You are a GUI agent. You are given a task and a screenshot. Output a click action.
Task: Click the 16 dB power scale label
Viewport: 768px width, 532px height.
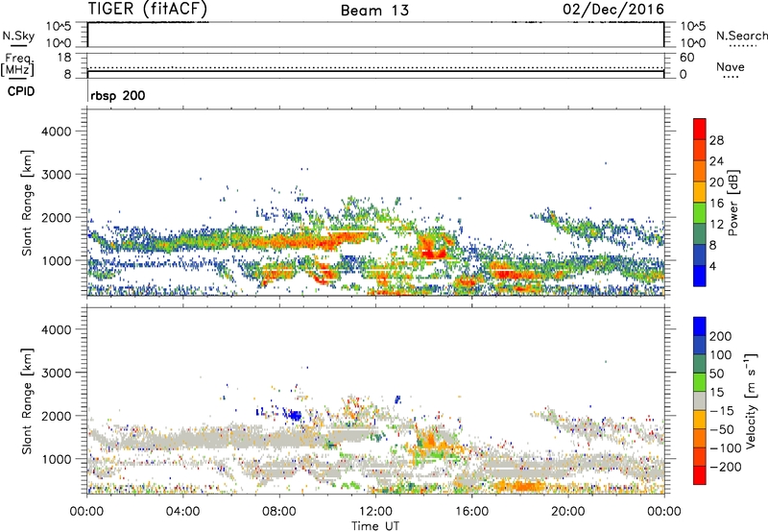click(x=716, y=204)
